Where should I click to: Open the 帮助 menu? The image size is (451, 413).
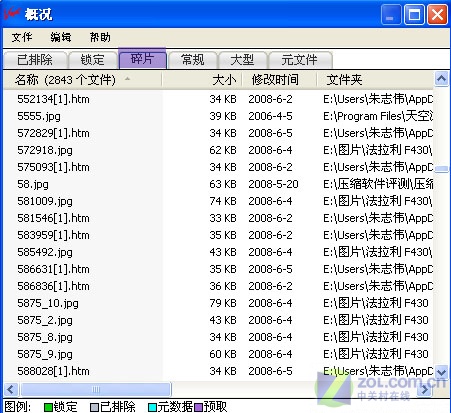(x=100, y=37)
